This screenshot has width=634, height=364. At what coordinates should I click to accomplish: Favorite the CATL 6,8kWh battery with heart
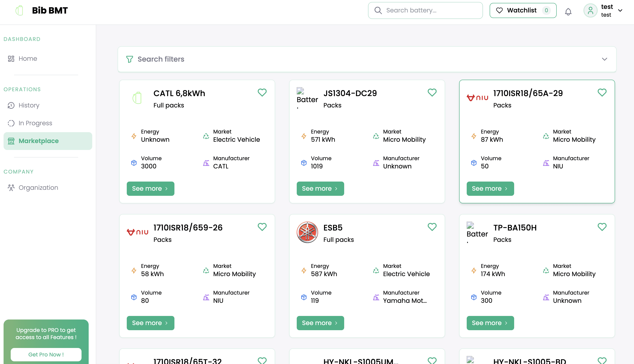click(262, 93)
